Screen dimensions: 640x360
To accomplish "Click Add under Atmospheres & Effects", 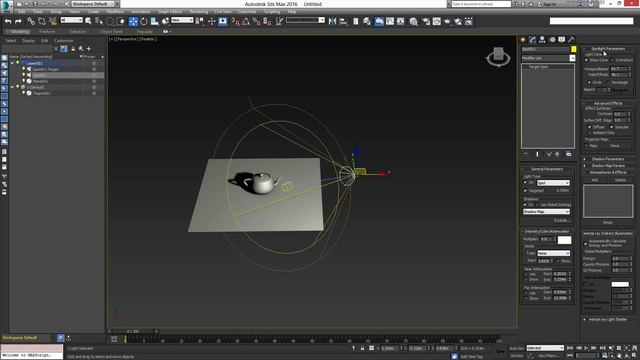I will [x=595, y=180].
